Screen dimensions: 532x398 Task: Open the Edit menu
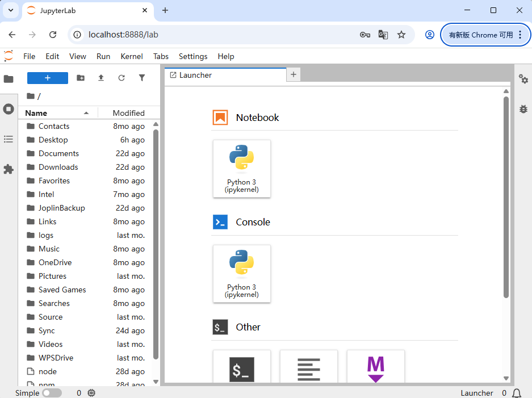coord(52,56)
